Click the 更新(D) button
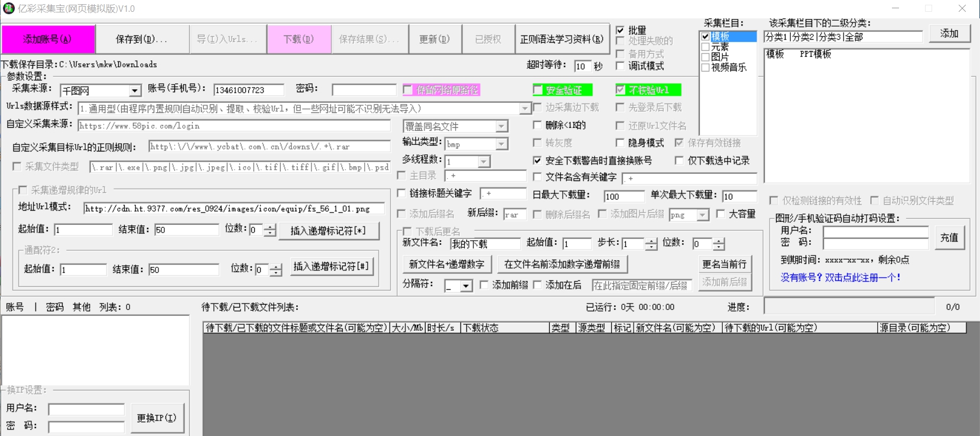The image size is (980, 436). tap(434, 40)
